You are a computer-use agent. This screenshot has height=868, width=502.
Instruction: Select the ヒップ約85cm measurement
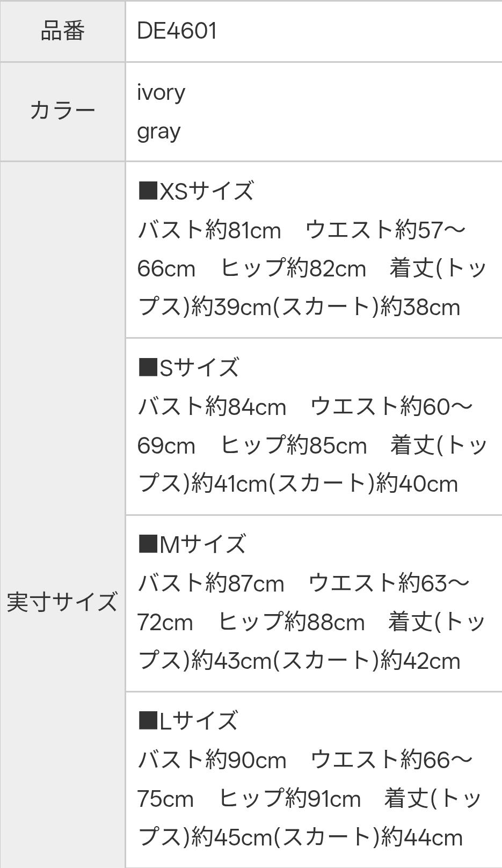(294, 446)
